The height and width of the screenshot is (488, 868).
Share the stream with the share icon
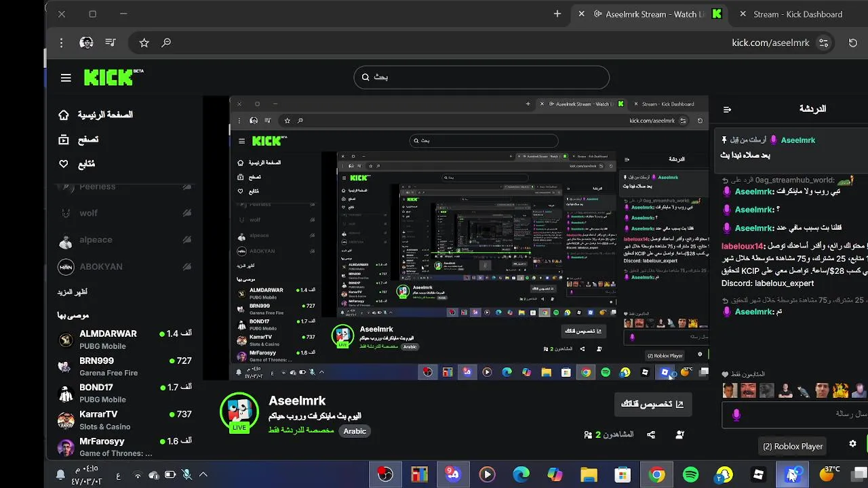(651, 434)
